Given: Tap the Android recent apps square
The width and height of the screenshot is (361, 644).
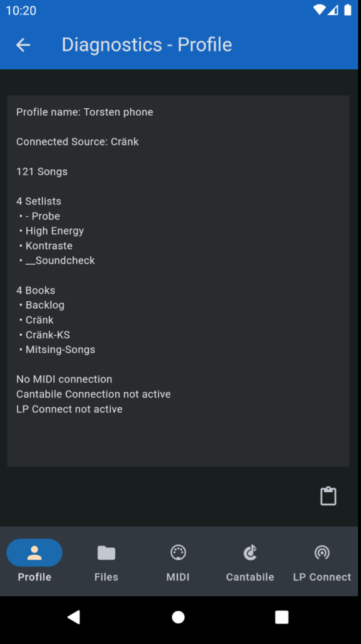Looking at the screenshot, I should (x=282, y=617).
